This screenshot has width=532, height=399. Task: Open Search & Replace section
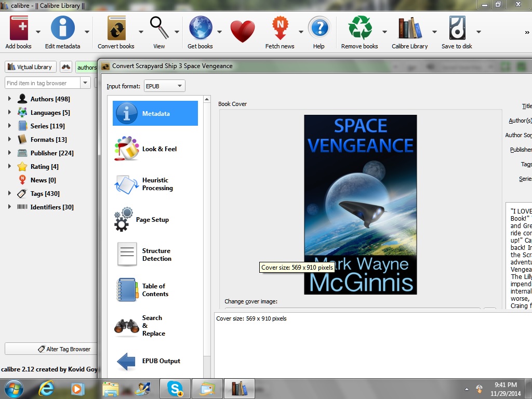[x=155, y=326]
